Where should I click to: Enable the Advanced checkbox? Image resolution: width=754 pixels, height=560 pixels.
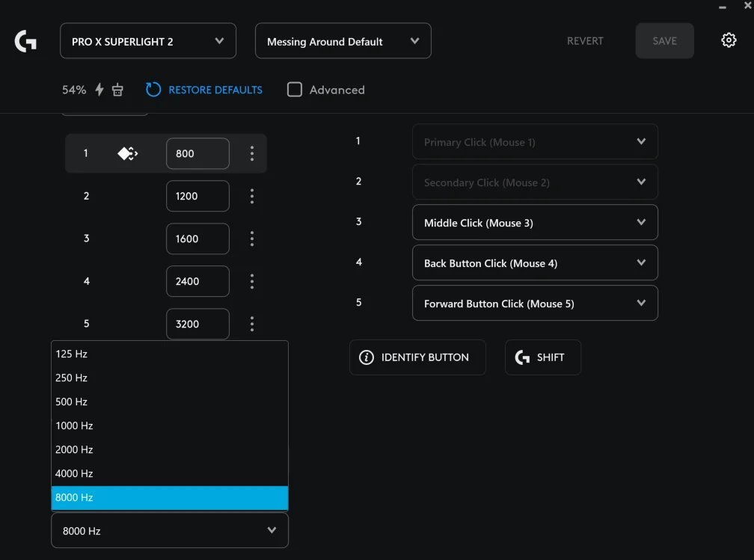pos(295,89)
